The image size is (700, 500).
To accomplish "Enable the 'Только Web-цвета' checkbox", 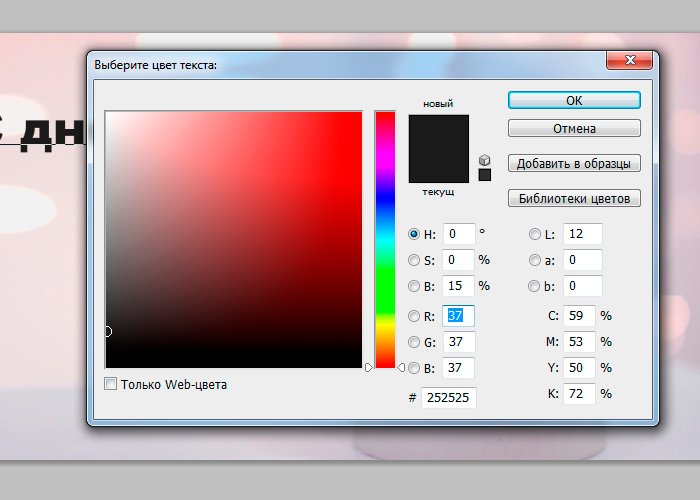I will [111, 384].
